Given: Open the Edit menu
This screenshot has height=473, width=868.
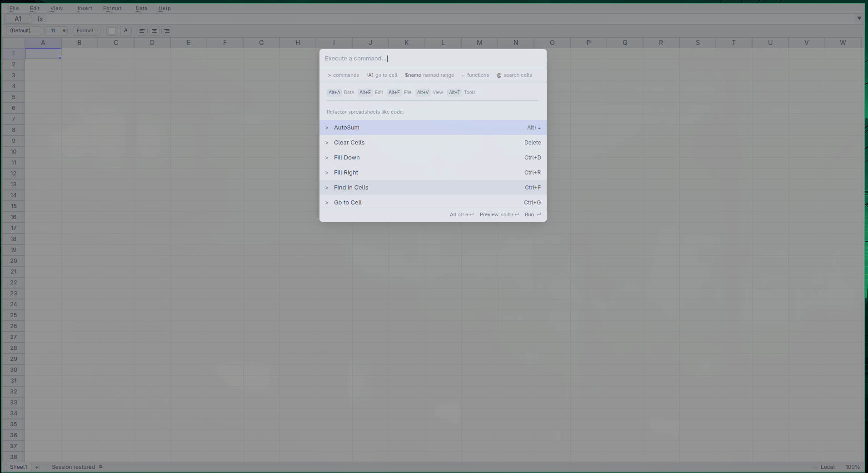Looking at the screenshot, I should pos(35,8).
